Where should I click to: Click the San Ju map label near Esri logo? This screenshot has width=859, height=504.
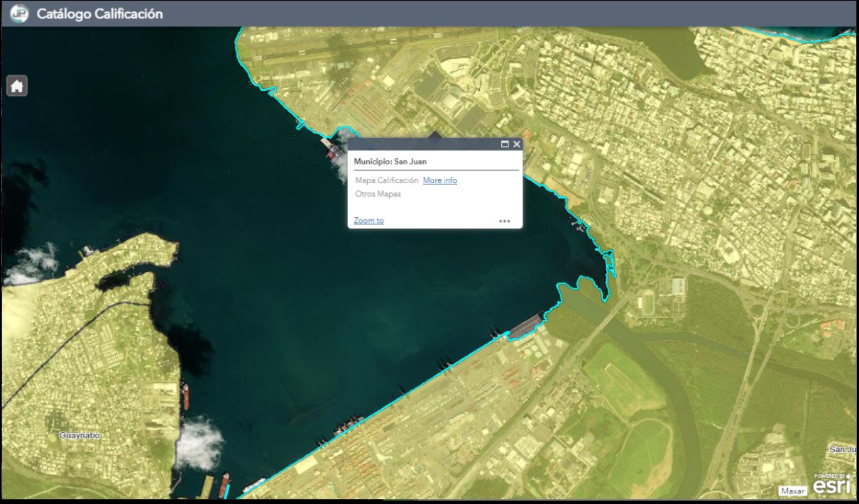point(843,449)
